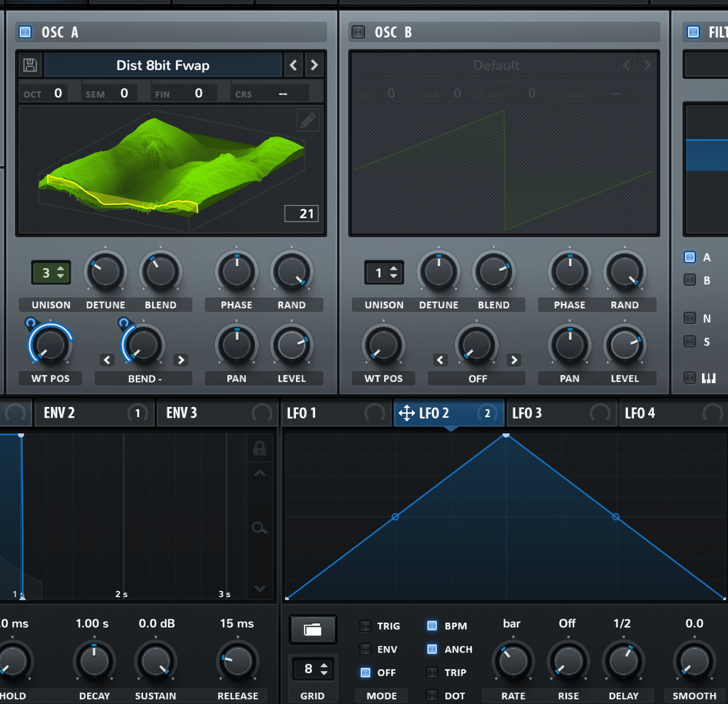Click the LFO 4 modulation indicator circle

pos(713,413)
